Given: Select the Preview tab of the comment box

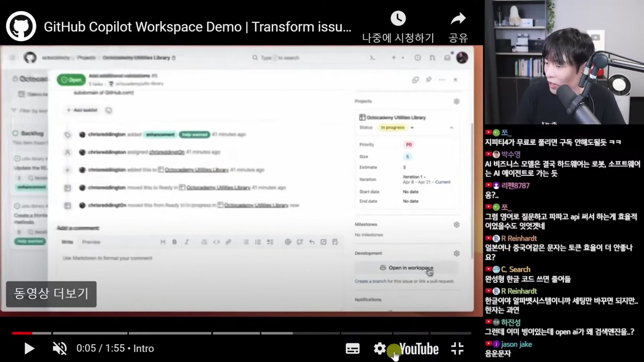Looking at the screenshot, I should coord(91,242).
